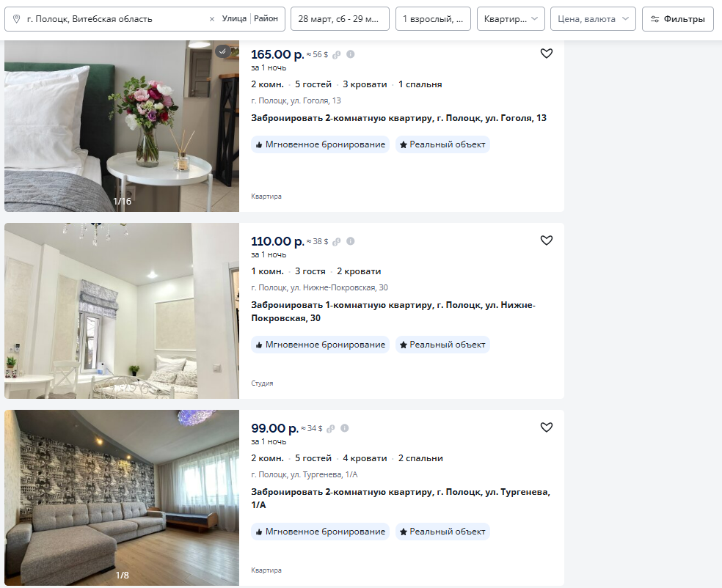Viewport: 722px width, 588px height.
Task: Click the location pin icon in search
Action: 16,19
